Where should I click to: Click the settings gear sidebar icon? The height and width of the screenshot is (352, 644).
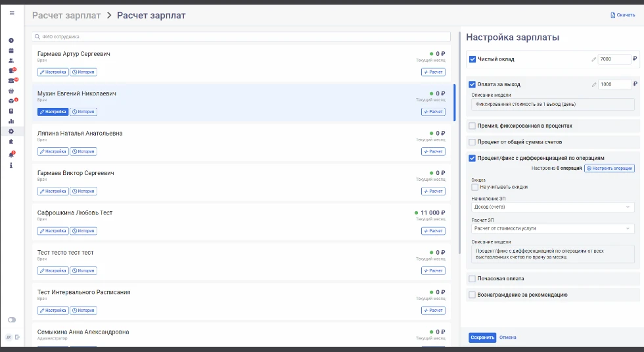coord(11,131)
